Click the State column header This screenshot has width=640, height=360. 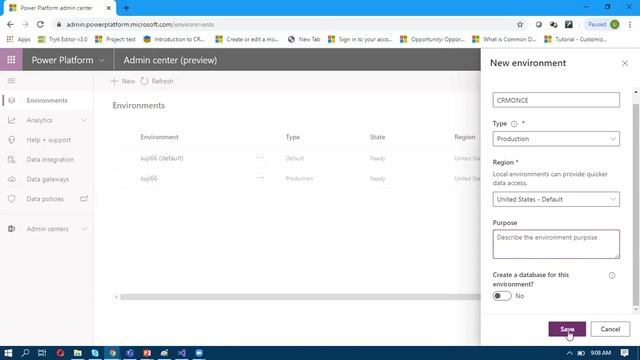tap(377, 137)
